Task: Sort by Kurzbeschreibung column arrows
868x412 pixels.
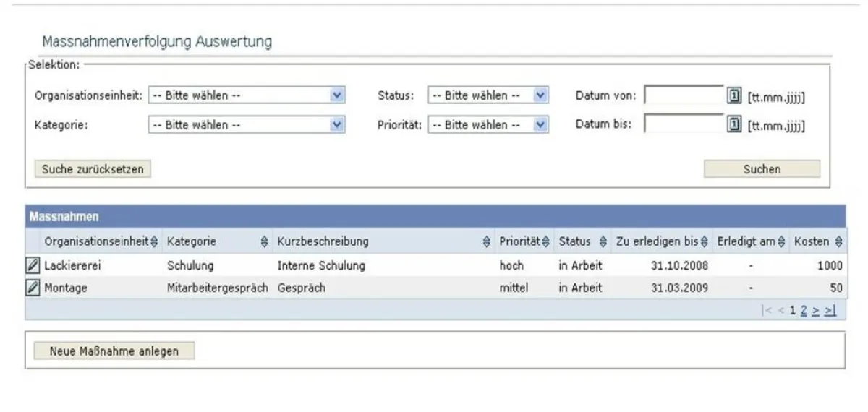Action: click(x=488, y=241)
